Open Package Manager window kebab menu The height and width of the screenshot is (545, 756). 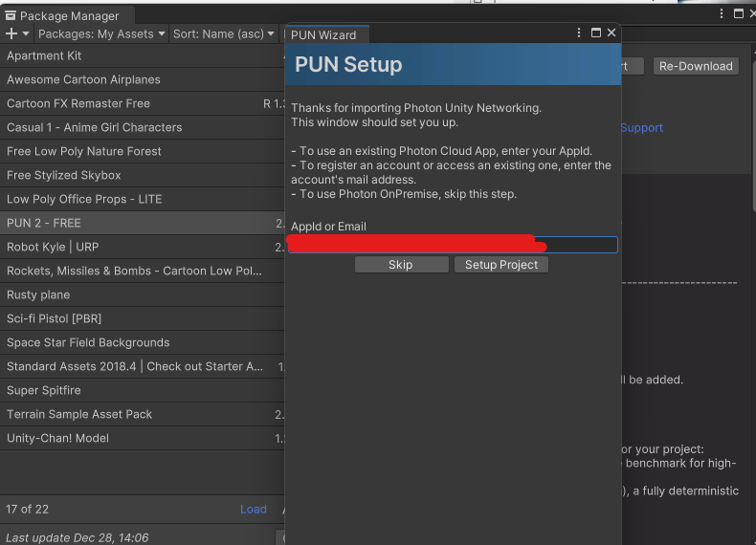click(722, 13)
